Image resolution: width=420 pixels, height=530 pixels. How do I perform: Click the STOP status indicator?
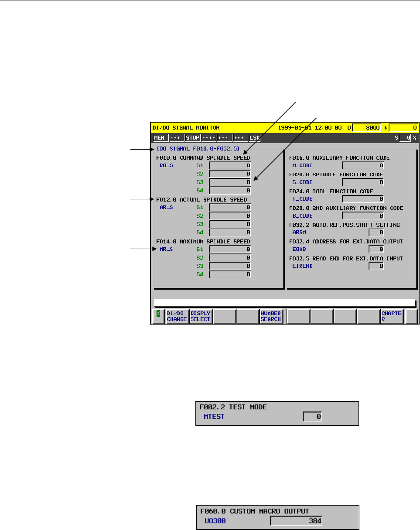pyautogui.click(x=192, y=138)
